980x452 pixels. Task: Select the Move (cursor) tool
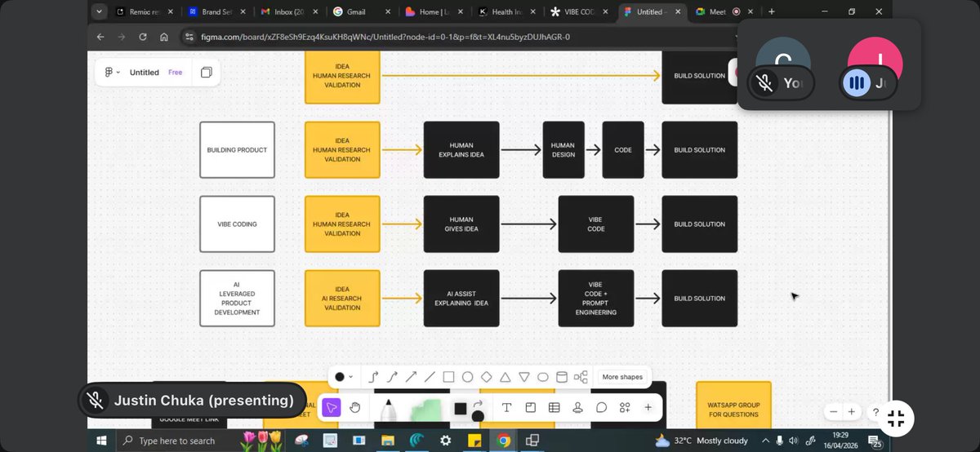(x=331, y=407)
